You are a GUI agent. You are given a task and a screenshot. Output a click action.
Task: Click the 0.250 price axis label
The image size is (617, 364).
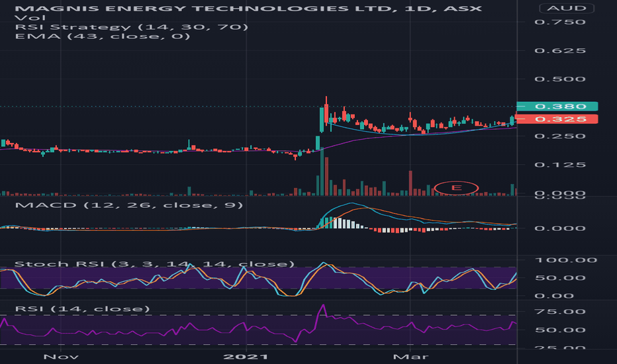[x=560, y=136]
